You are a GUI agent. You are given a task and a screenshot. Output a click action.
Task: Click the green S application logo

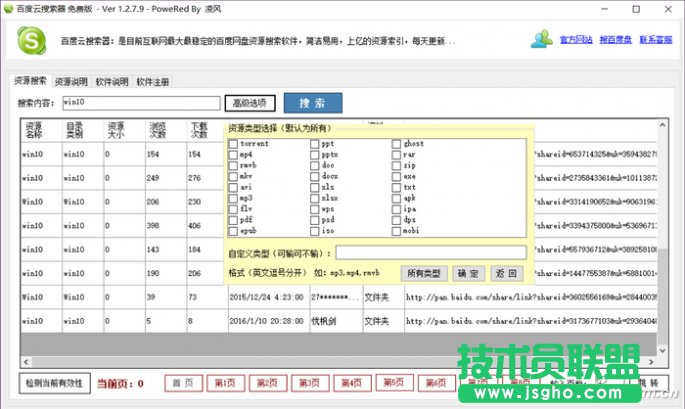[x=31, y=40]
